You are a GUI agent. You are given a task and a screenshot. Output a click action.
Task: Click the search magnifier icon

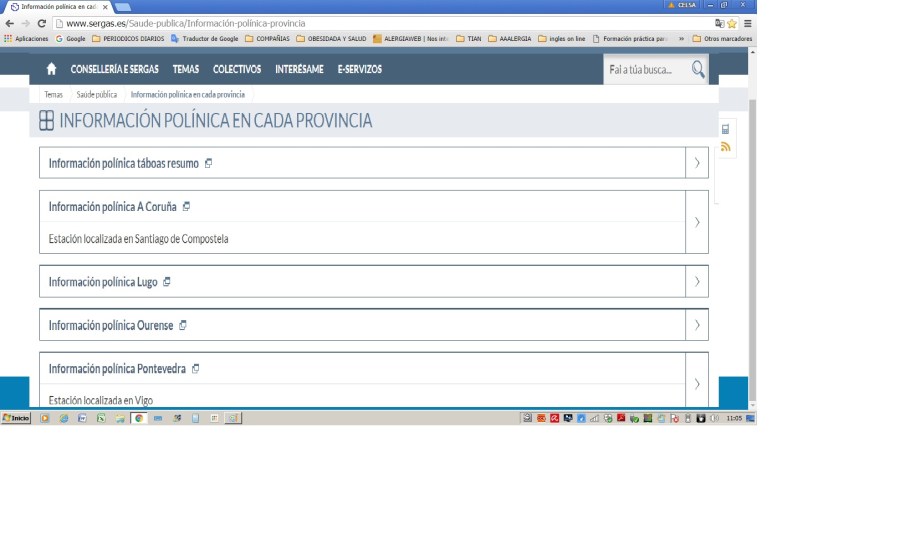pos(697,69)
